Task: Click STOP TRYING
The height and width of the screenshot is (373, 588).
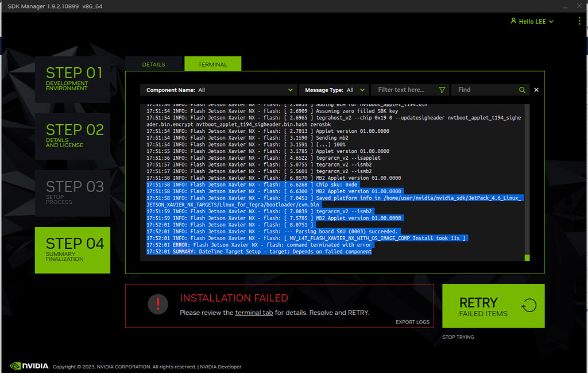Action: pos(458,337)
